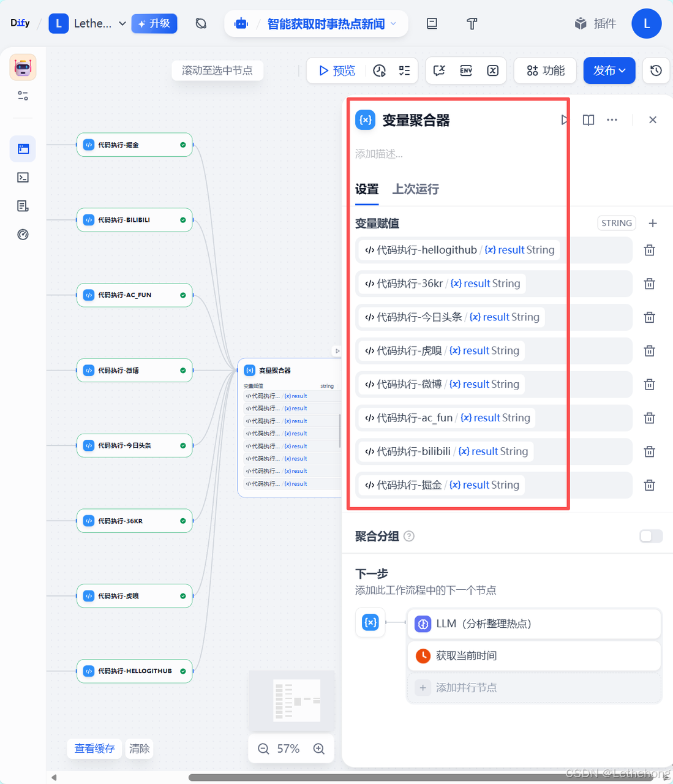
Task: Delete the 代码执行-今日头条 variable
Action: click(x=650, y=317)
